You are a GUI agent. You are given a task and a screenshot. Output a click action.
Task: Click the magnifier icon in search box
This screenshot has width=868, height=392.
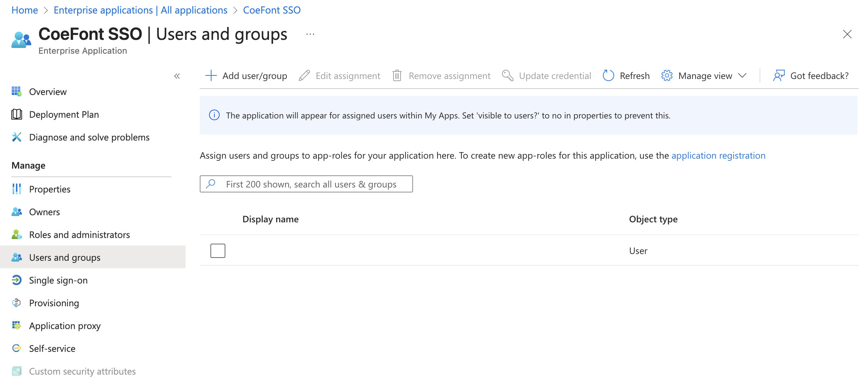(211, 184)
